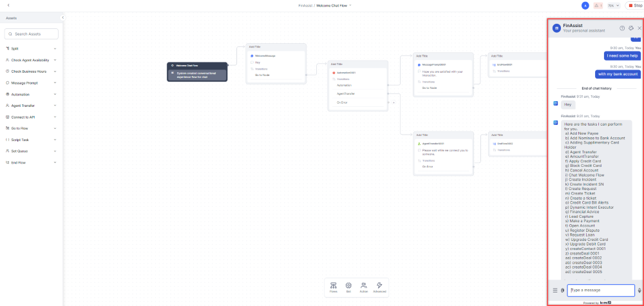Screen dimensions: 644x306
Task: Click the Type a message input box
Action: [x=600, y=291]
